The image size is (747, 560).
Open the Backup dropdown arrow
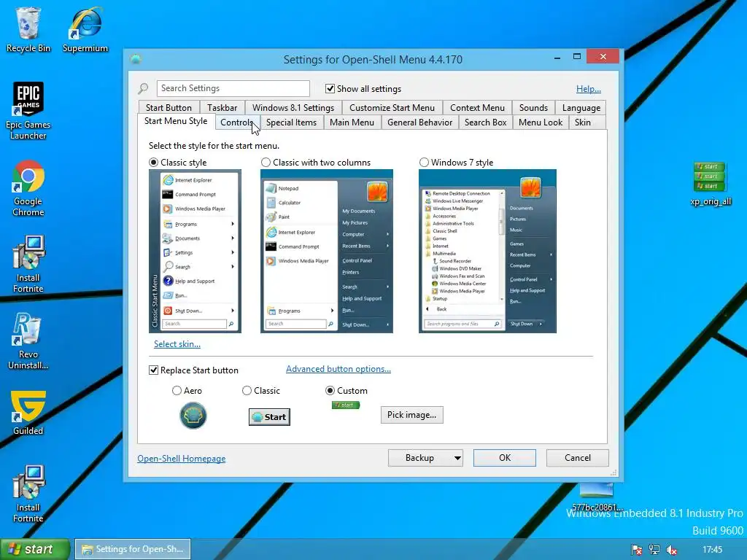[457, 458]
